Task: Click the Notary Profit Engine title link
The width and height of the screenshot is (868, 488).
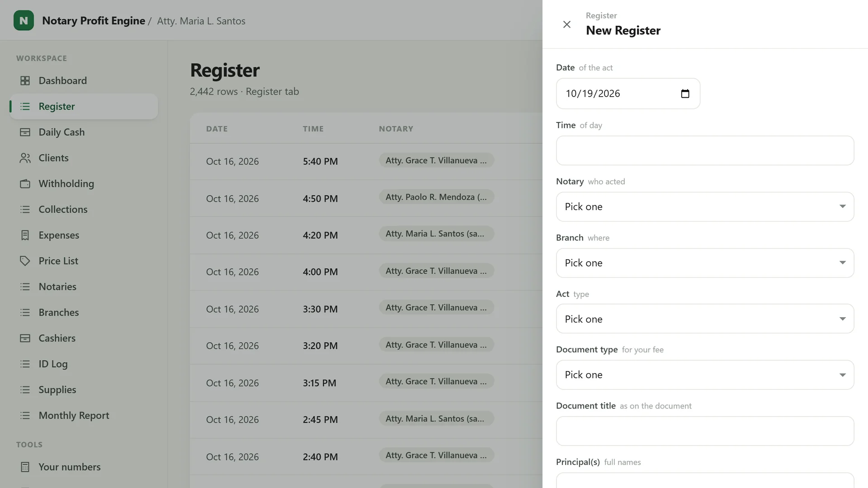Action: [94, 21]
